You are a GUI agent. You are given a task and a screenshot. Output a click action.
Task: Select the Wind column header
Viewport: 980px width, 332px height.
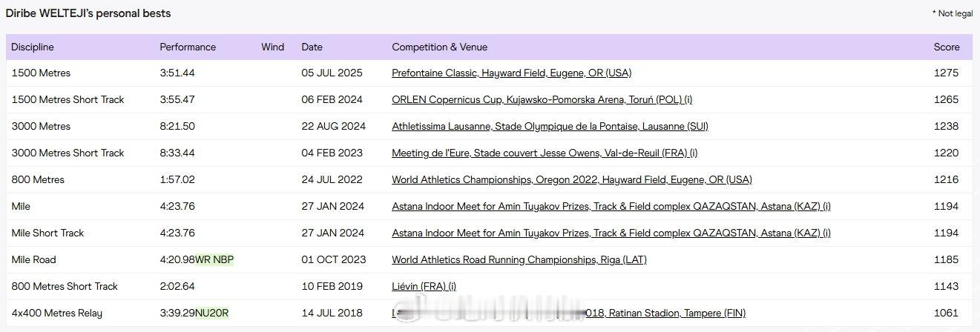point(272,47)
